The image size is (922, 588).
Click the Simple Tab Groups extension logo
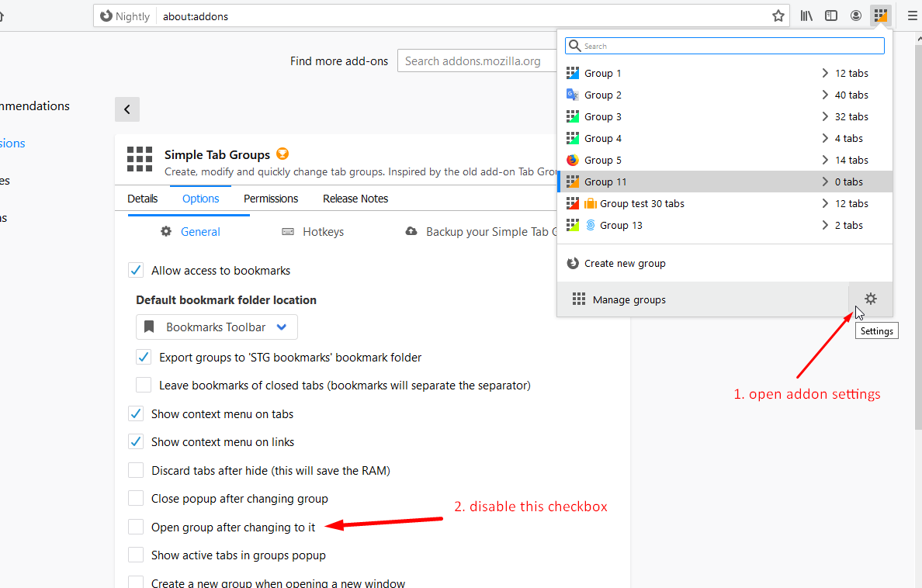[x=140, y=159]
